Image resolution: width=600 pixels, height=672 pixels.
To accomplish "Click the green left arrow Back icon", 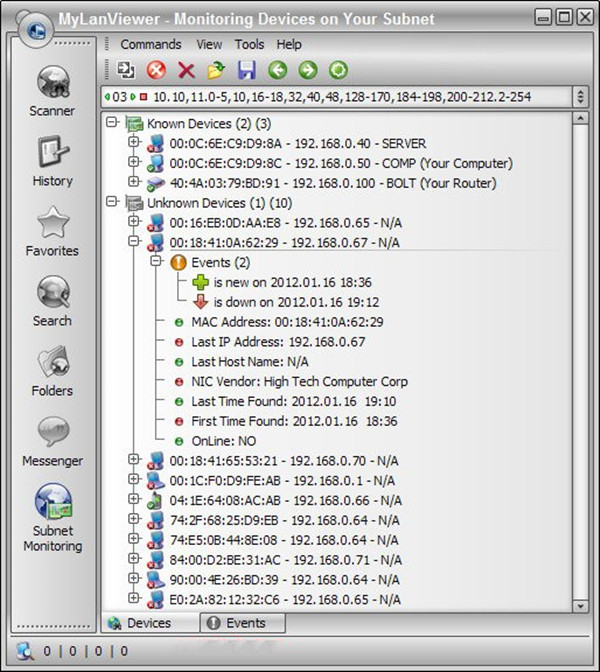I will tap(276, 70).
